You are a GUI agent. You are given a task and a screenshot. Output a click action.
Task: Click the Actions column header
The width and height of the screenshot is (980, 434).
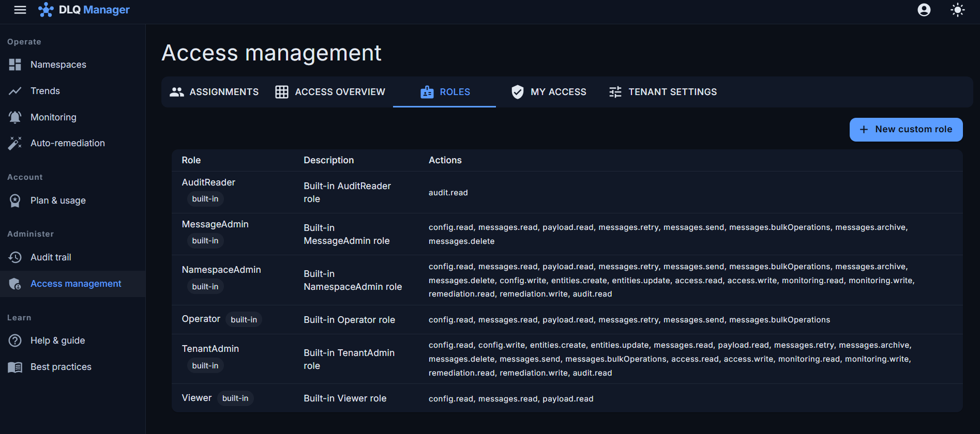445,160
